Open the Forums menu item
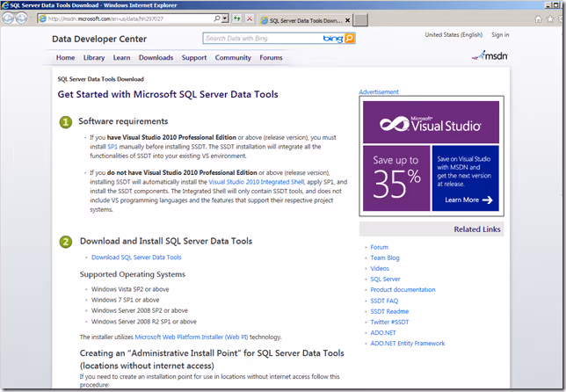This screenshot has height=392, width=566. click(x=271, y=57)
